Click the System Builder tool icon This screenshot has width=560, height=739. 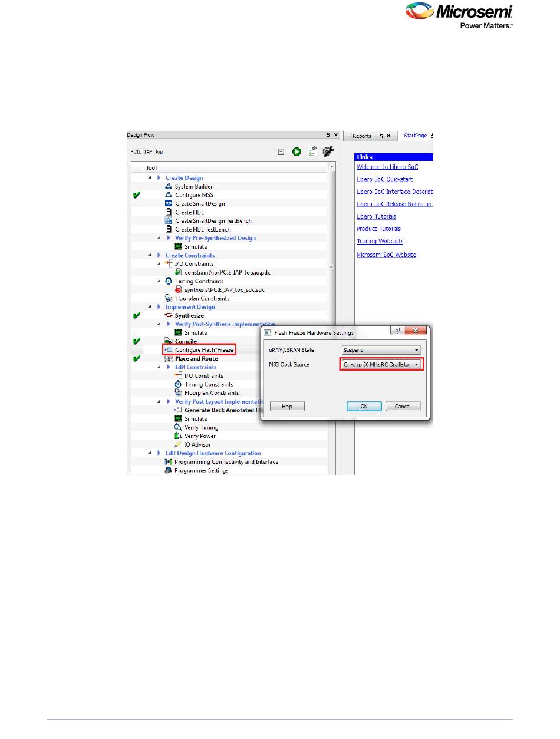[x=169, y=186]
